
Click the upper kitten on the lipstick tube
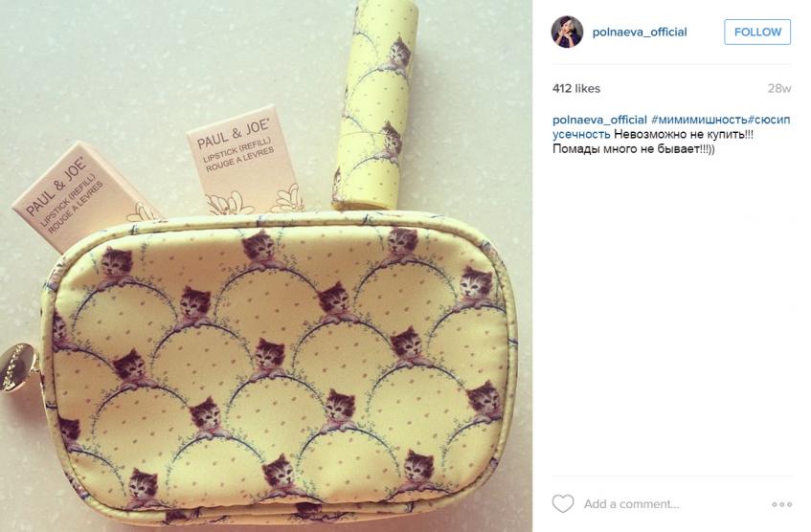click(397, 52)
